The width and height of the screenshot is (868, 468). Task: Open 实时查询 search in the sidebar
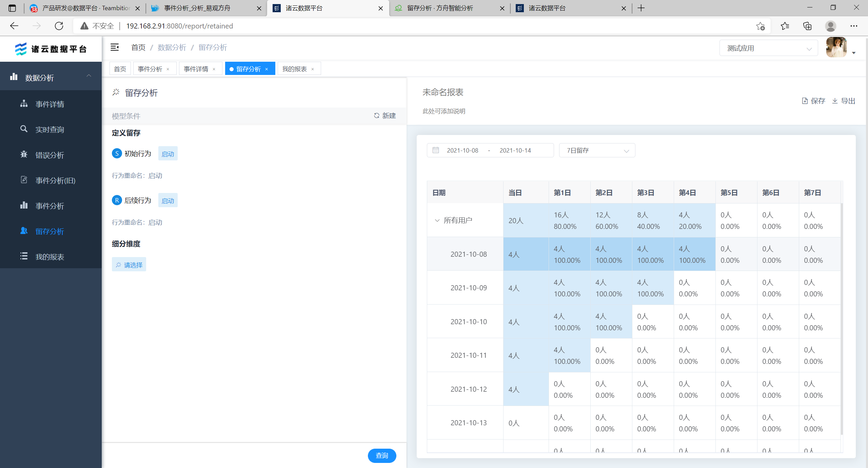pyautogui.click(x=51, y=130)
